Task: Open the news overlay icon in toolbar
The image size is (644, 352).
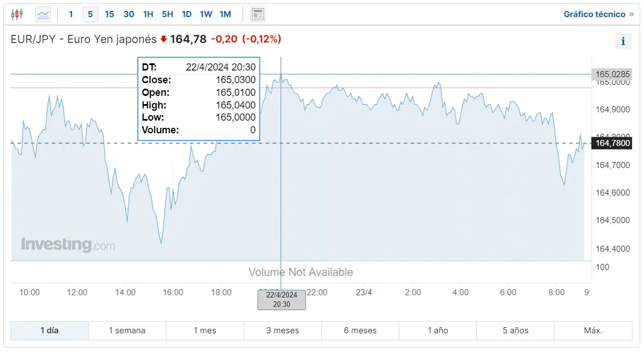Action: tap(257, 14)
